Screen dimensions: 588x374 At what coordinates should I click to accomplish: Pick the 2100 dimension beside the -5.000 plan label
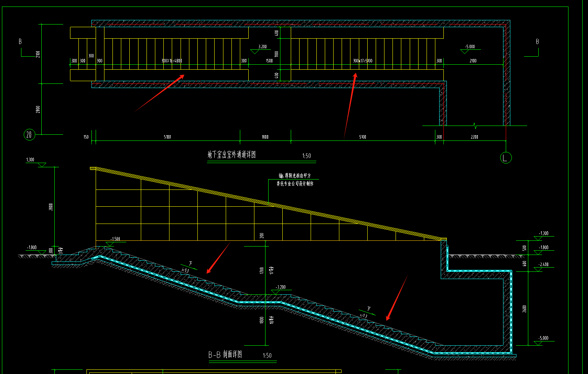473,61
